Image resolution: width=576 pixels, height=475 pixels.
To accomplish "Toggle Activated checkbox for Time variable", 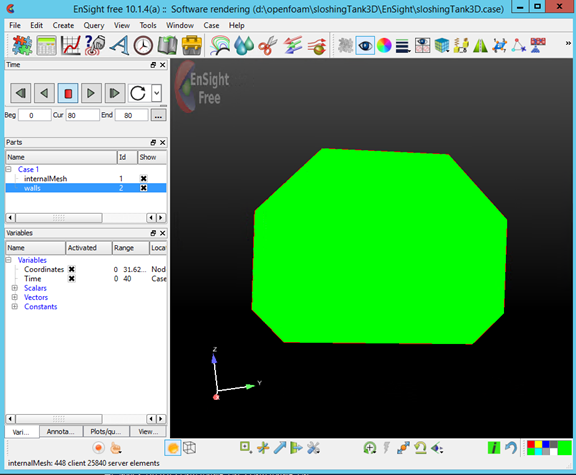I will [72, 278].
